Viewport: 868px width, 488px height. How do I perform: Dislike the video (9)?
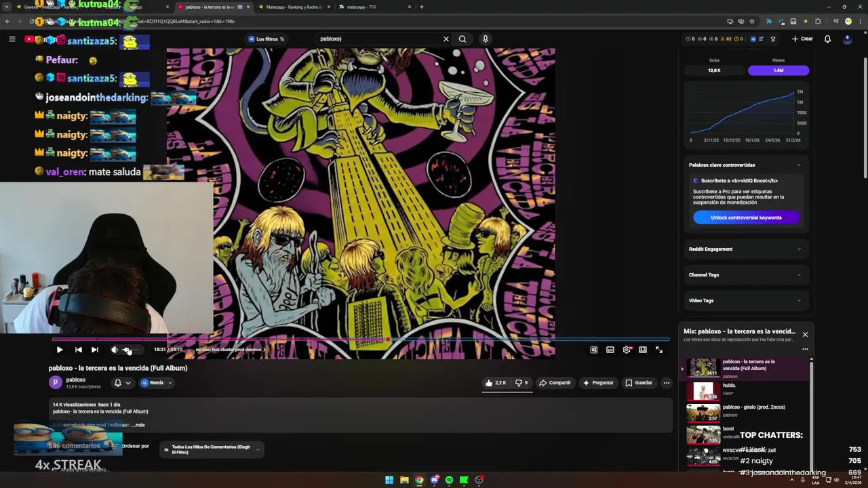pyautogui.click(x=521, y=383)
